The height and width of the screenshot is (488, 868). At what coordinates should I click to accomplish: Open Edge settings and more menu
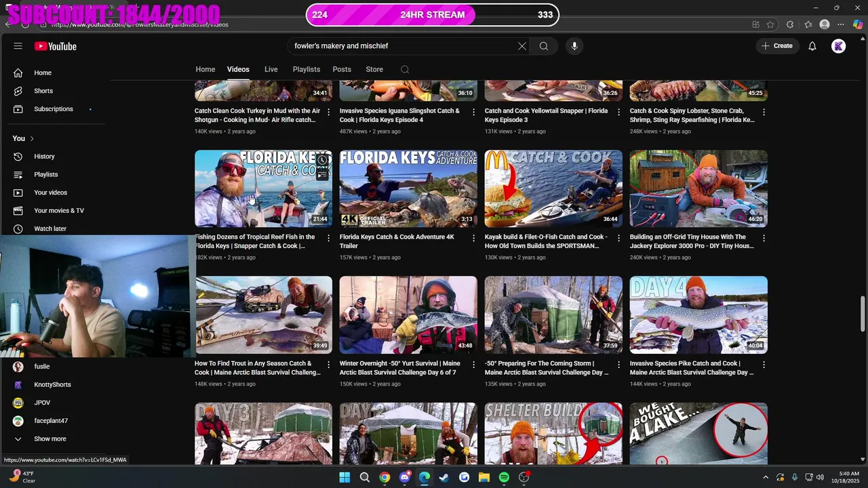842,24
